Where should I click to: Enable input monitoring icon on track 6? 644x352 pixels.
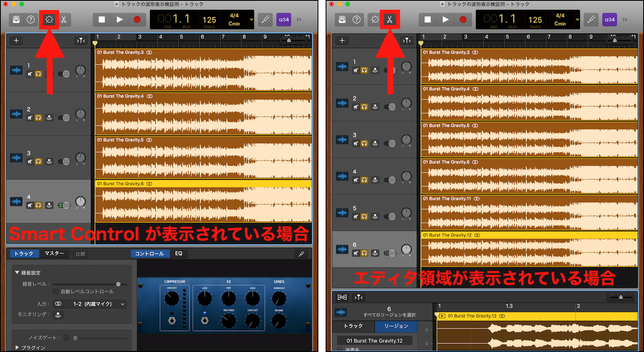tap(375, 253)
